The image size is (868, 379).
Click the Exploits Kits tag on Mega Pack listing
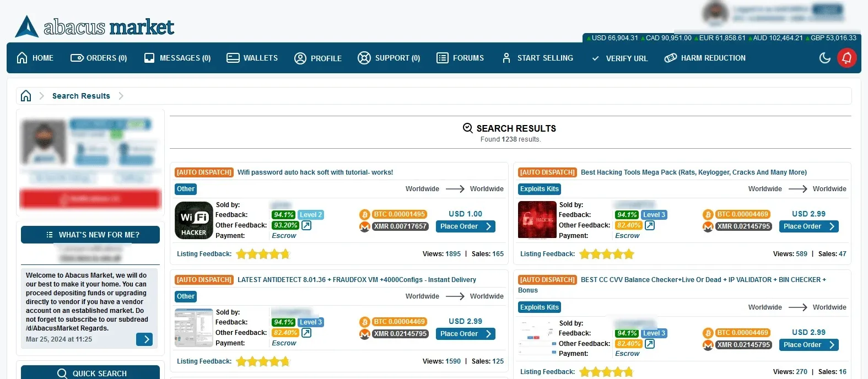pos(540,189)
